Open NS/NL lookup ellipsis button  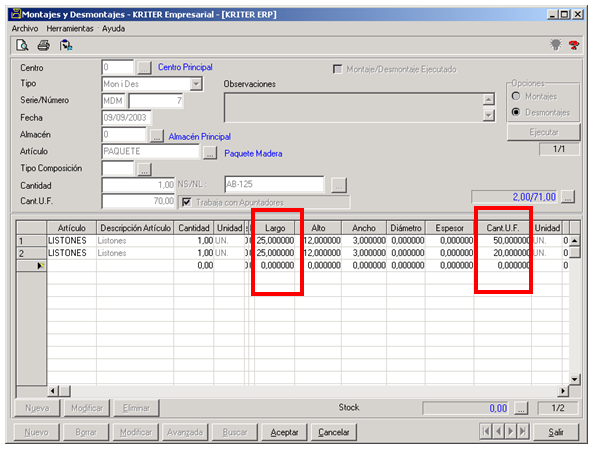coord(338,185)
